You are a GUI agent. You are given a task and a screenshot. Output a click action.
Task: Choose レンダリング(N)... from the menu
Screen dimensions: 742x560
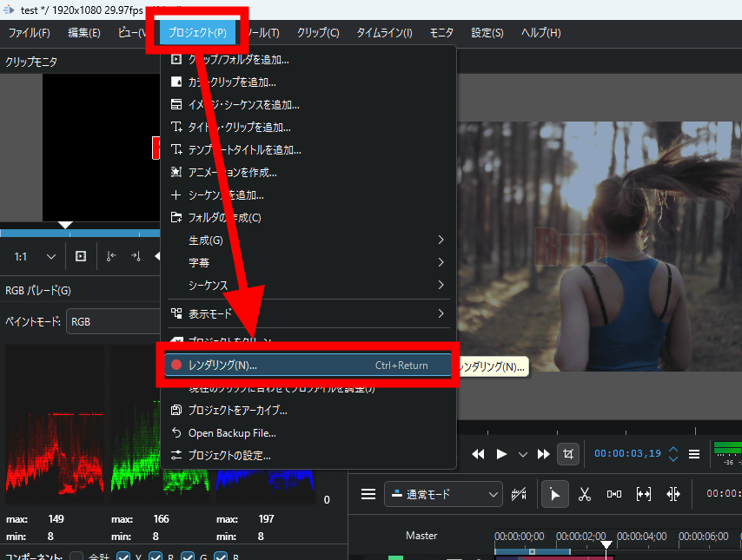[308, 366]
